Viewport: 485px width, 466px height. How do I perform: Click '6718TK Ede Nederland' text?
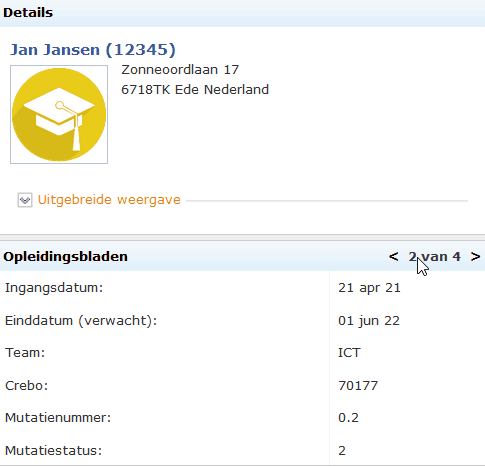(x=195, y=90)
